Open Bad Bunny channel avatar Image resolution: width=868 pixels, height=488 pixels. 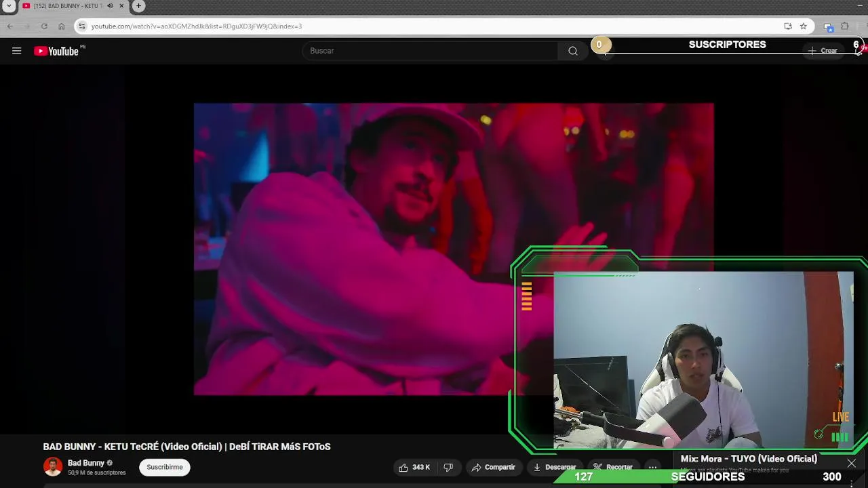click(53, 467)
